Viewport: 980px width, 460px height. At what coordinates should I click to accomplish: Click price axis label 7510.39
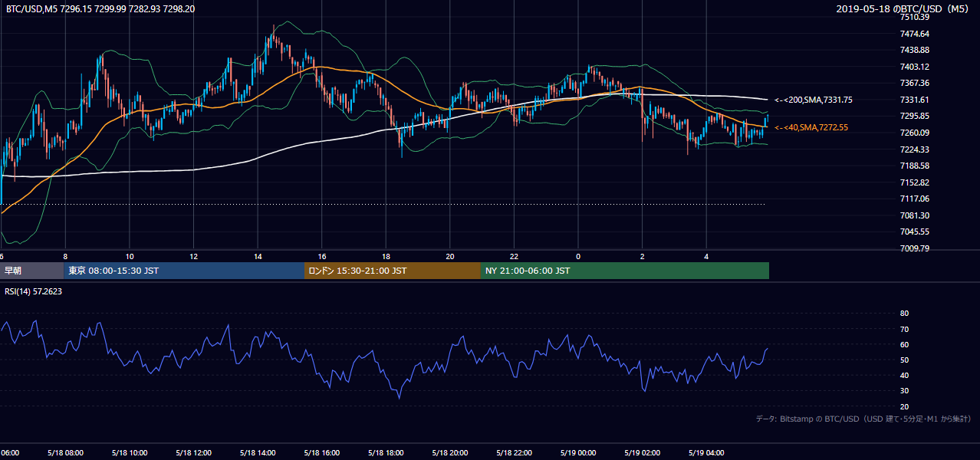(x=914, y=17)
